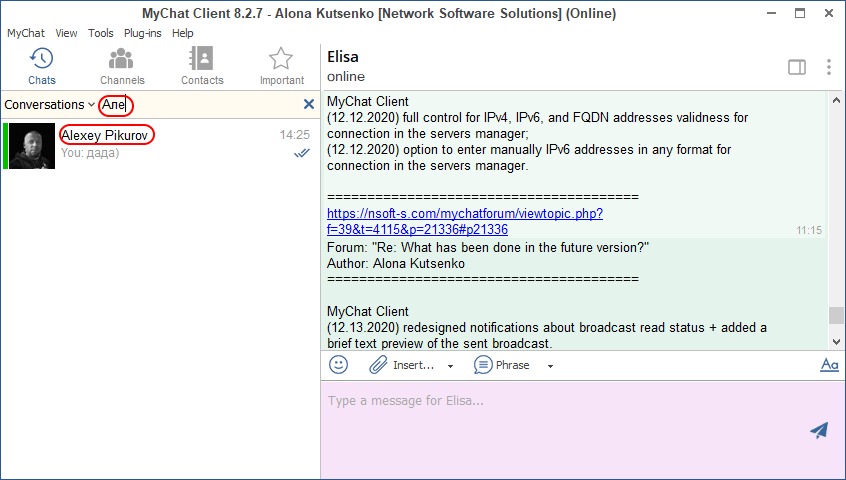This screenshot has height=480, width=846.
Task: Click the double checkmark read status
Action: click(x=302, y=153)
